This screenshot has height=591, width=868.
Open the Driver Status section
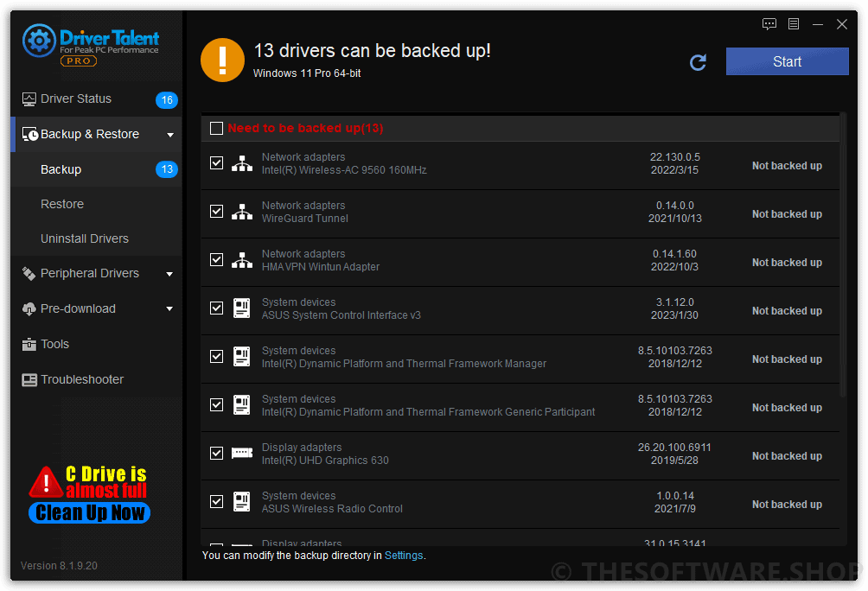pyautogui.click(x=96, y=99)
